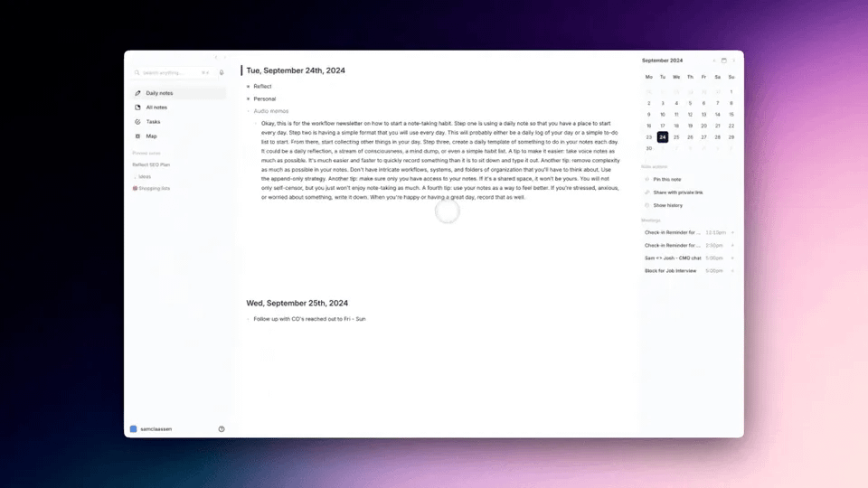This screenshot has width=868, height=488.
Task: Expand the Reflect bullet
Action: click(248, 87)
